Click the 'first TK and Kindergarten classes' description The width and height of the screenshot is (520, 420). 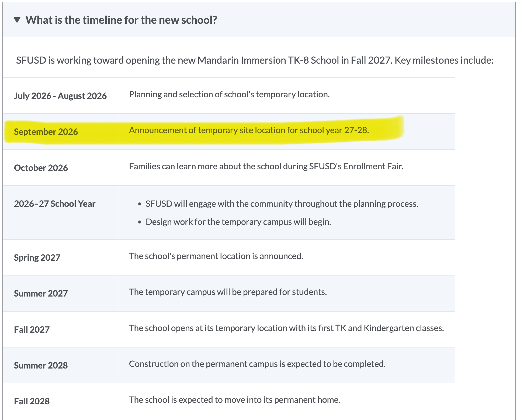point(286,328)
